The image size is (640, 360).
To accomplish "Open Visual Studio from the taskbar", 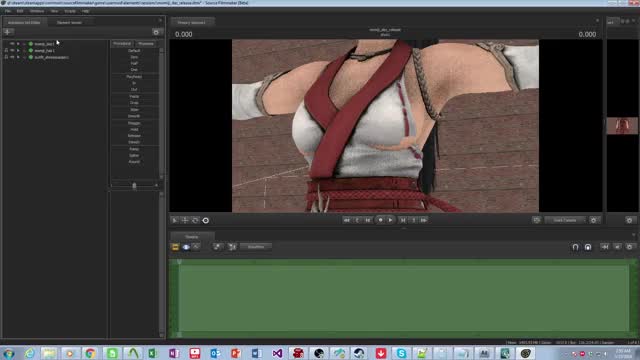I will (x=277, y=353).
